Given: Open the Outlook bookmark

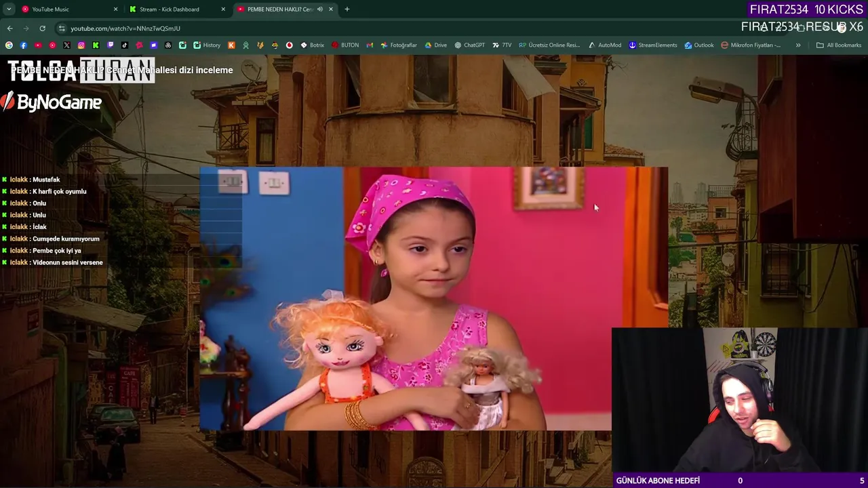Looking at the screenshot, I should [x=699, y=45].
